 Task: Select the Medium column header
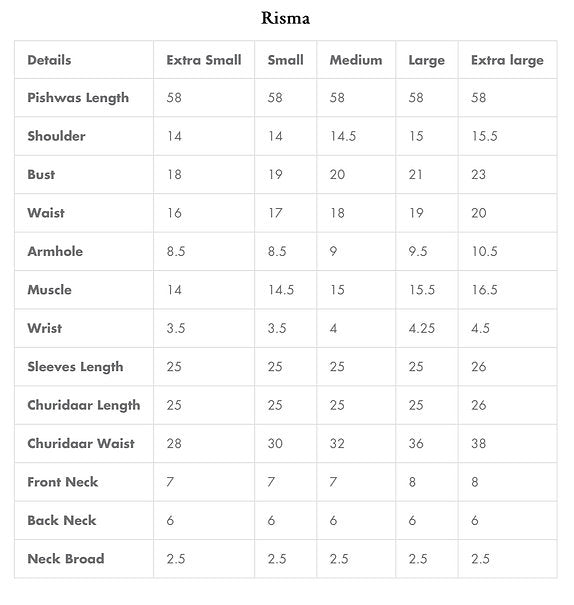[356, 60]
